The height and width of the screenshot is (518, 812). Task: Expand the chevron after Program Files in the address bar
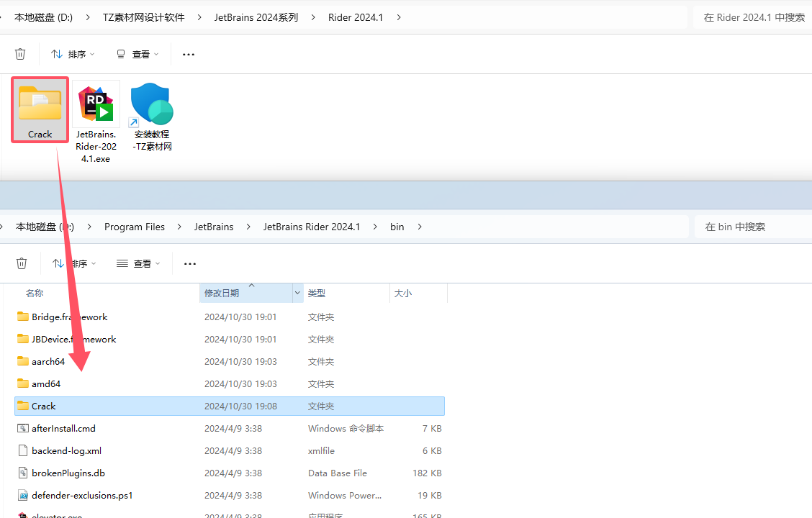coord(179,227)
